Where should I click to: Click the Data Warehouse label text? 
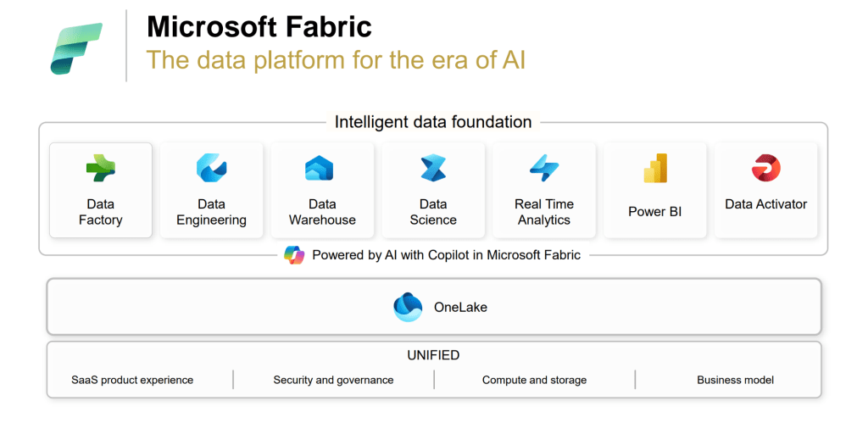point(322,212)
